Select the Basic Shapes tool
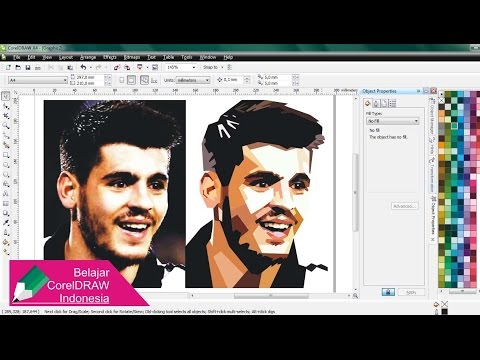 (x=6, y=184)
